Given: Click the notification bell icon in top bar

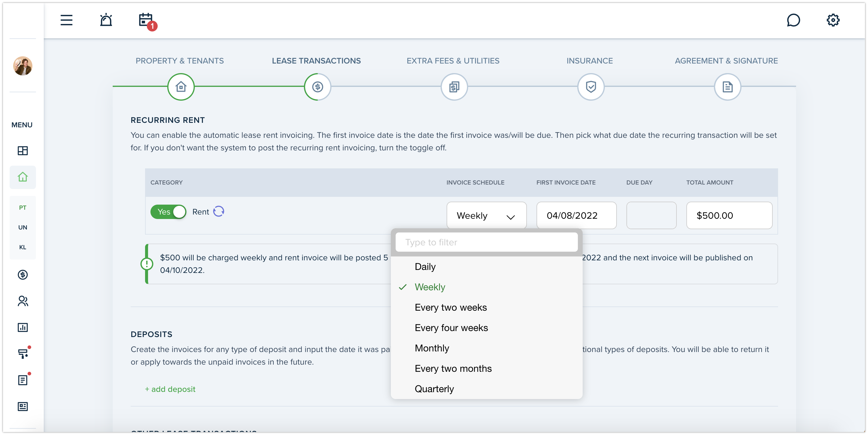Looking at the screenshot, I should (106, 19).
